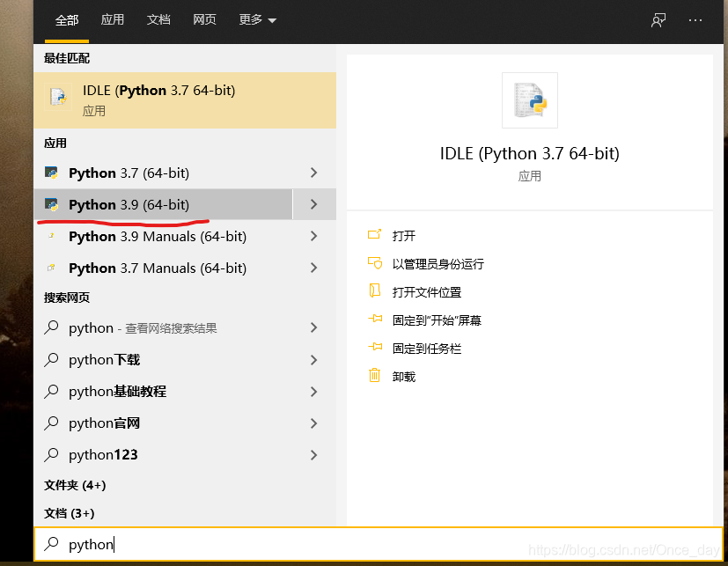The image size is (728, 566).
Task: Choose 卸载 to uninstall IDLE
Action: [x=403, y=377]
